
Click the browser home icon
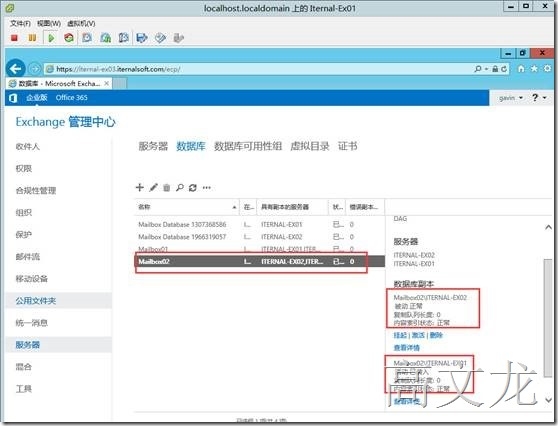[x=521, y=69]
